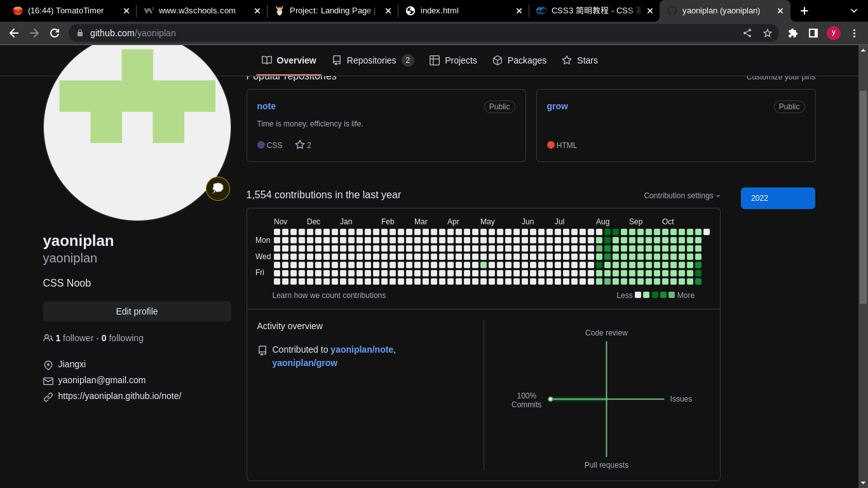Open the Chrome profile avatar 'y'
Image resolution: width=868 pixels, height=488 pixels.
tap(834, 33)
